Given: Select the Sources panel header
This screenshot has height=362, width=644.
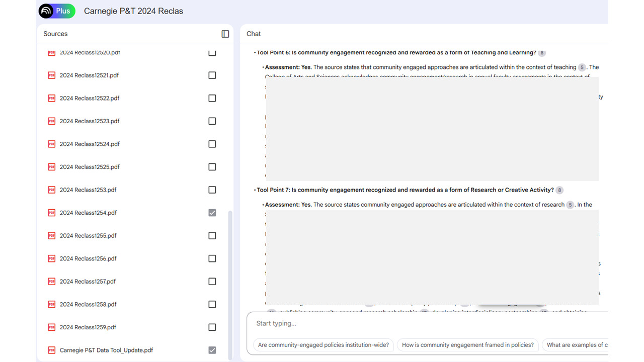Looking at the screenshot, I should coord(55,34).
